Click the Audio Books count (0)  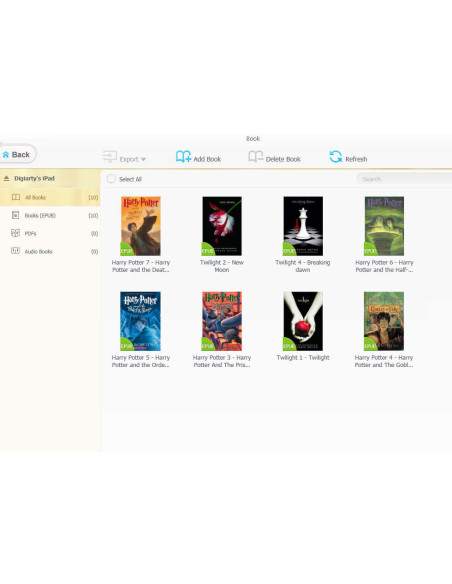[x=94, y=251]
